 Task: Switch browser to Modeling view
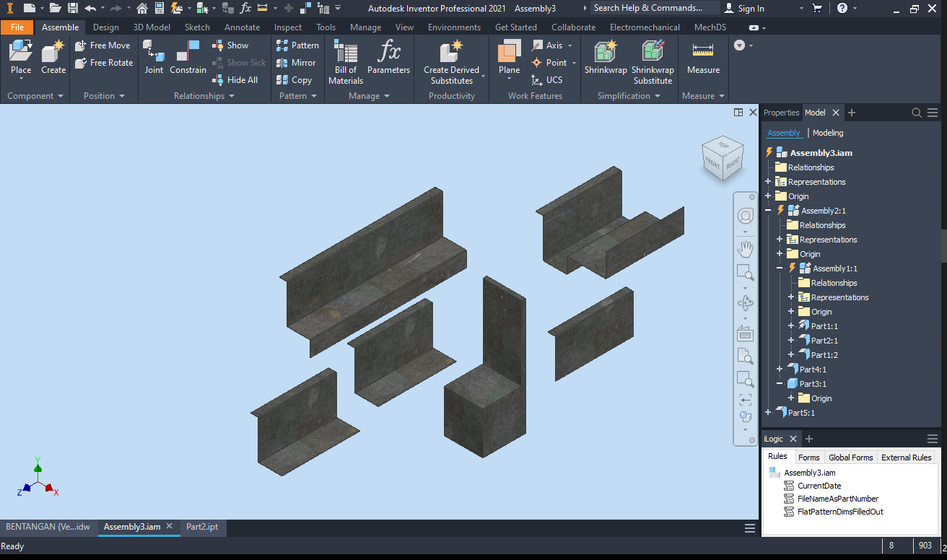click(828, 133)
